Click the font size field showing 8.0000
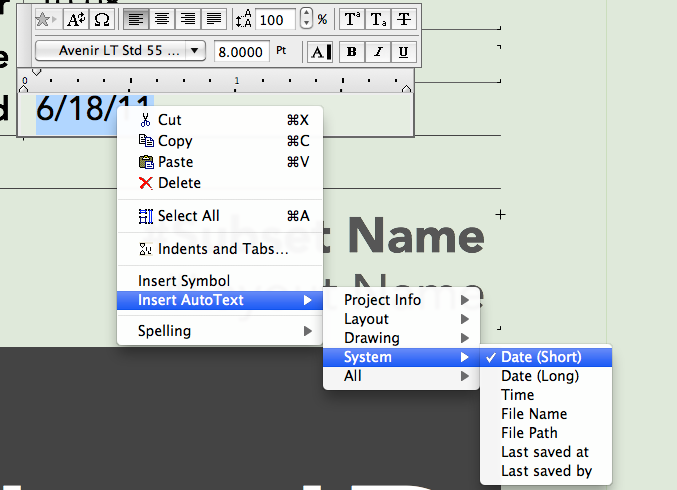677x490 pixels. (x=241, y=52)
